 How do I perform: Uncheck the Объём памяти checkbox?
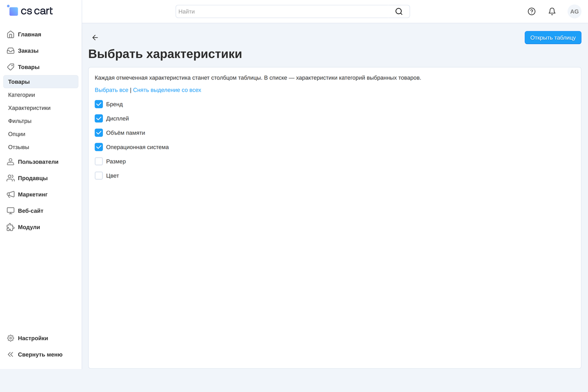(99, 133)
